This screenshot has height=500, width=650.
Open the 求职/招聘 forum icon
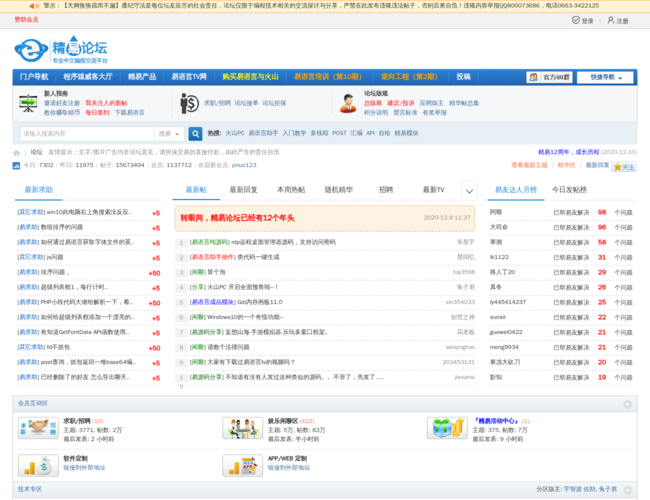[x=36, y=428]
